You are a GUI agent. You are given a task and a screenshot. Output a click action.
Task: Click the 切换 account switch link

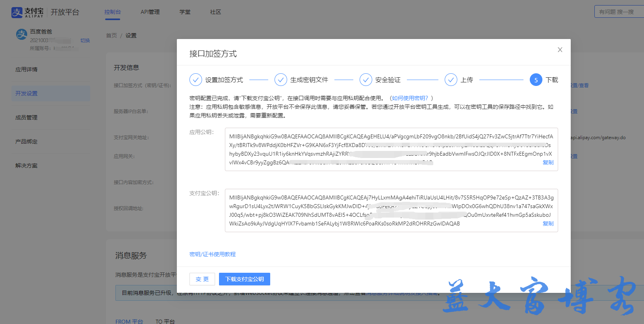(x=85, y=41)
